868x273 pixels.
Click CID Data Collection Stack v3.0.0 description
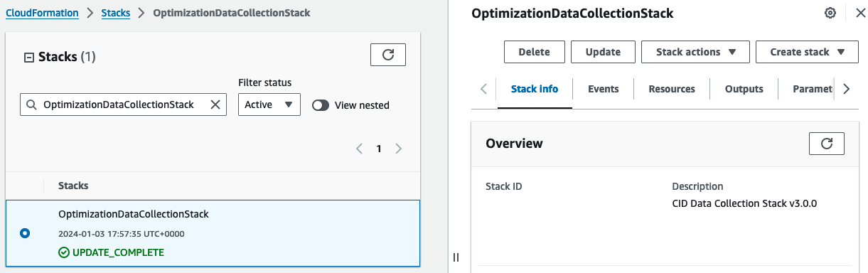[744, 203]
